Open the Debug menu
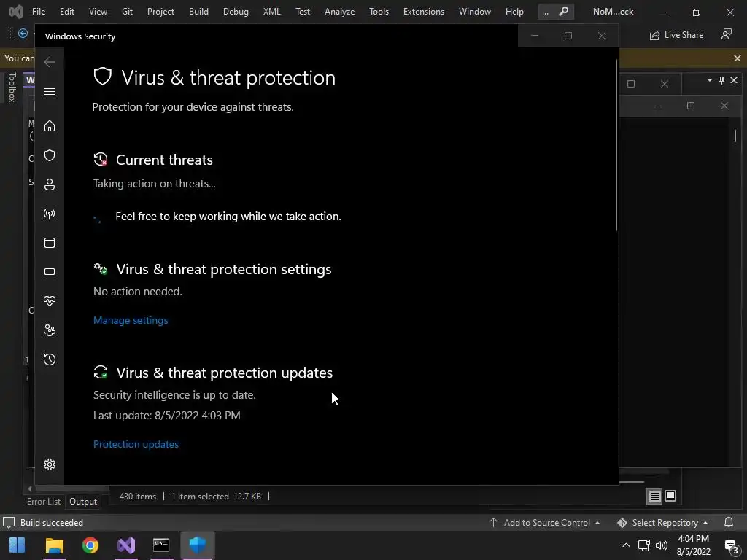The height and width of the screenshot is (560, 747). pyautogui.click(x=236, y=12)
